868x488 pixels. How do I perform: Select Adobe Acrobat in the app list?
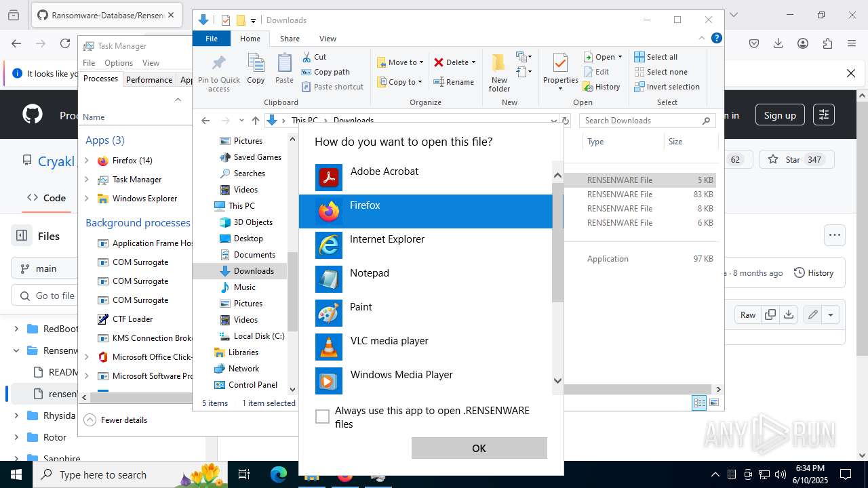[426, 178]
